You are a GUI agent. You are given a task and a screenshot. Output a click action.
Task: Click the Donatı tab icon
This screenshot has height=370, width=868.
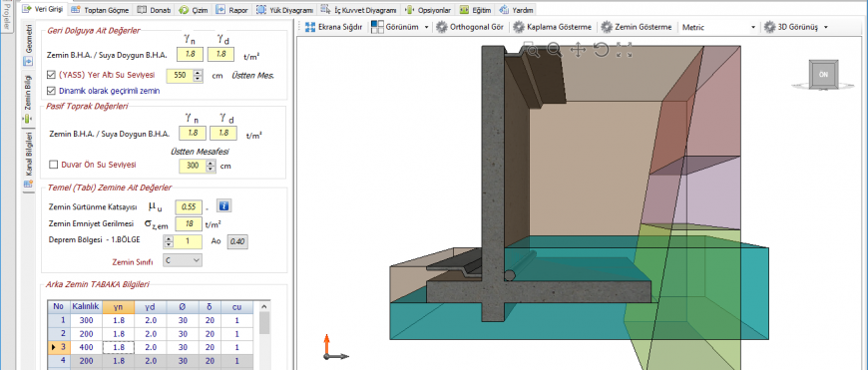pos(142,9)
